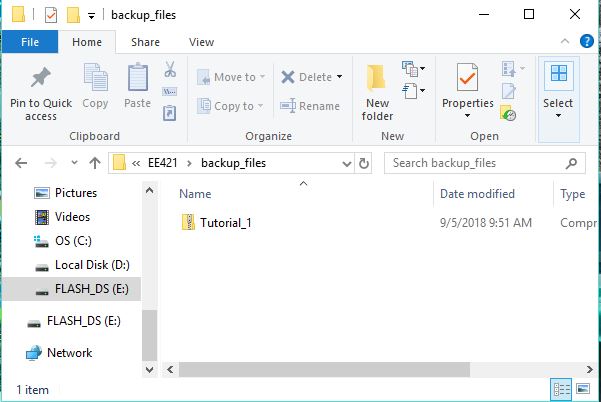The width and height of the screenshot is (601, 402).
Task: Switch to the Home ribbon tab
Action: coord(87,42)
